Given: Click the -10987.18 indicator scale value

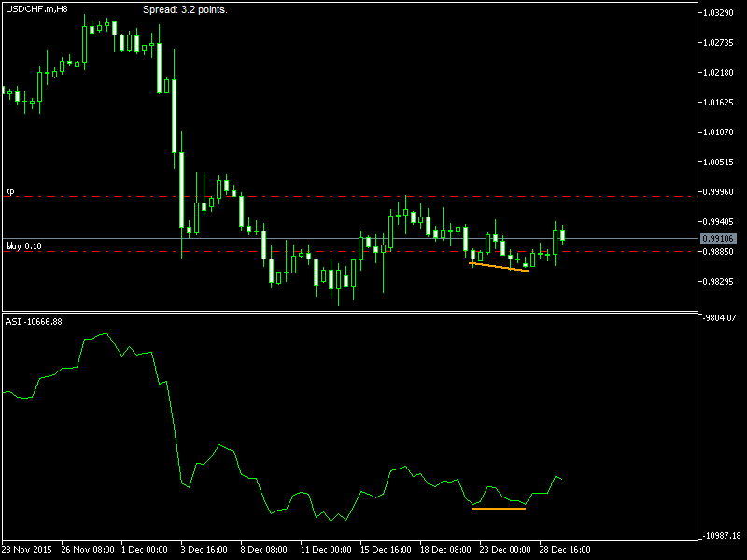Looking at the screenshot, I should click(x=722, y=535).
